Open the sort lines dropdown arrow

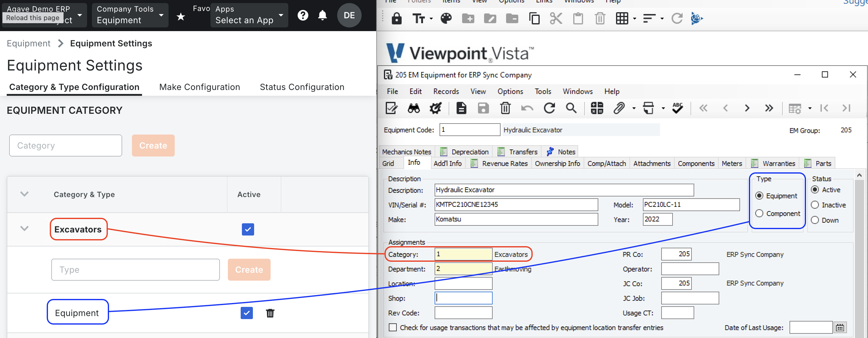pos(662,19)
